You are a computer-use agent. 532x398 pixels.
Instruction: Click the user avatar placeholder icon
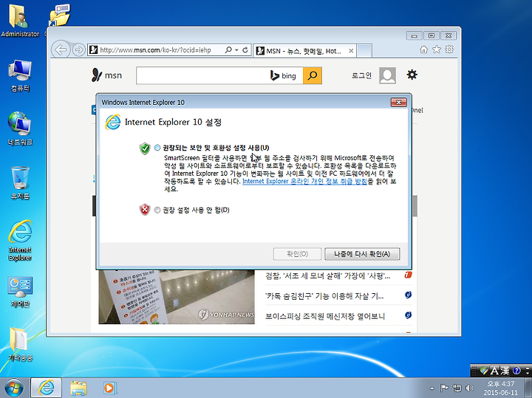(387, 75)
